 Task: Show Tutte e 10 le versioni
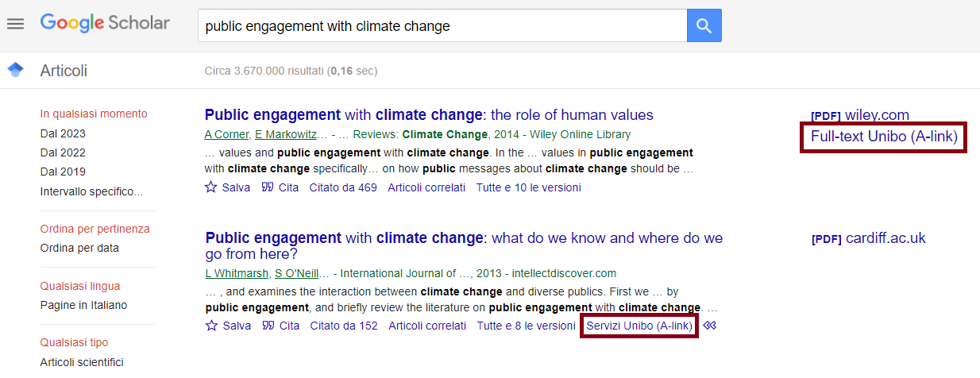[x=528, y=187]
